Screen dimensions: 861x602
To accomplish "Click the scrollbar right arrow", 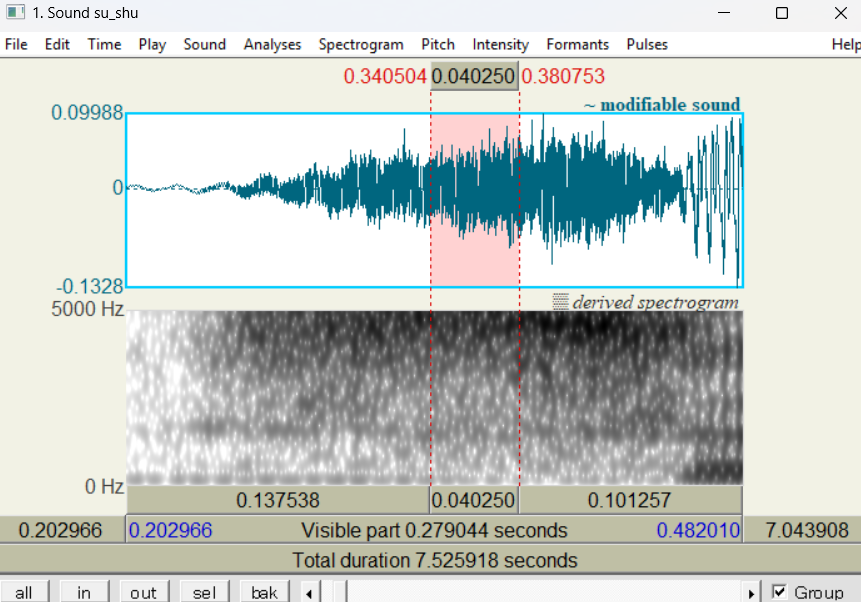I will click(751, 593).
